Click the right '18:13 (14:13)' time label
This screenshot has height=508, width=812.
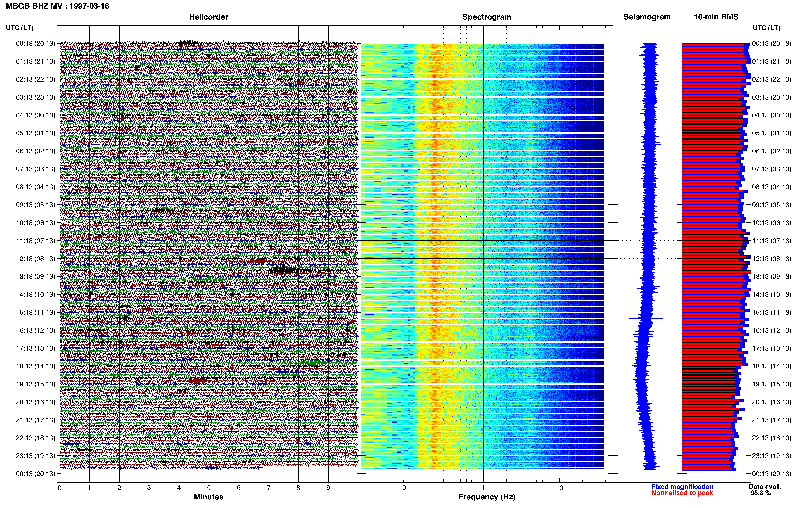772,366
